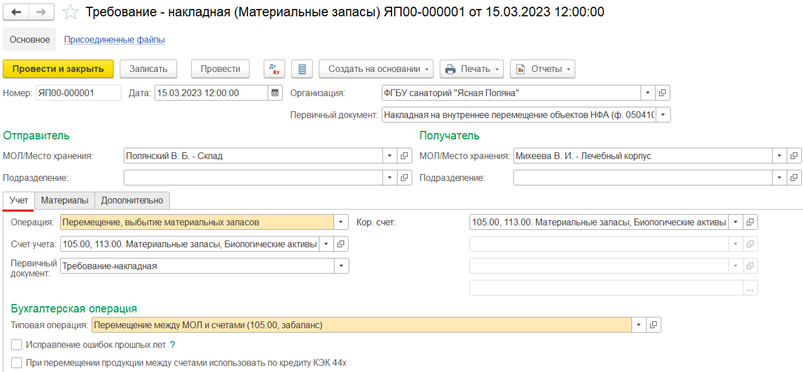Click Провести button
Viewport: 803px width, 372px height.
pos(220,69)
